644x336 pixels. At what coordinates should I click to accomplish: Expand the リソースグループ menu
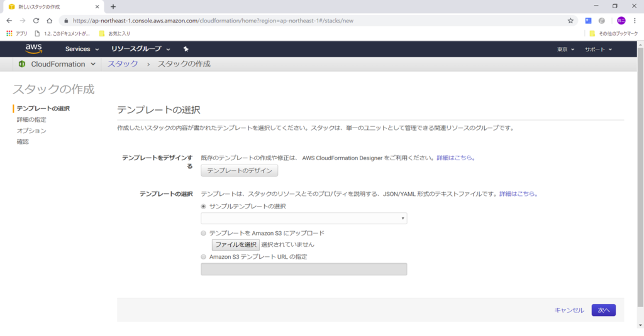pyautogui.click(x=140, y=49)
